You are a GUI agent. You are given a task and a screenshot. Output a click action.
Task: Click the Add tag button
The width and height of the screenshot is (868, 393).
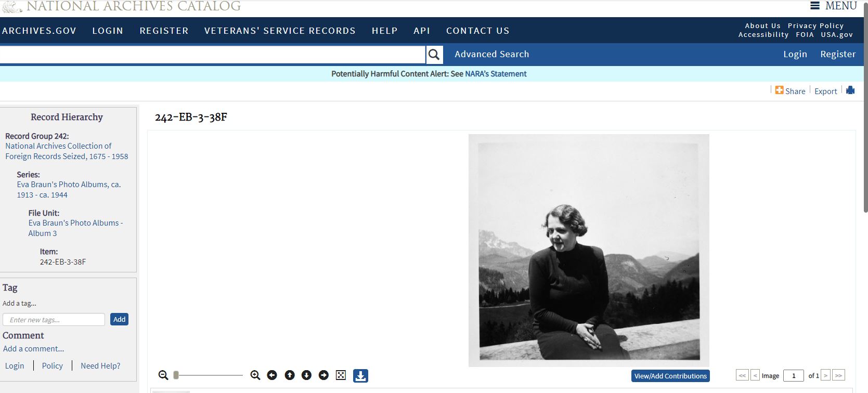click(120, 319)
